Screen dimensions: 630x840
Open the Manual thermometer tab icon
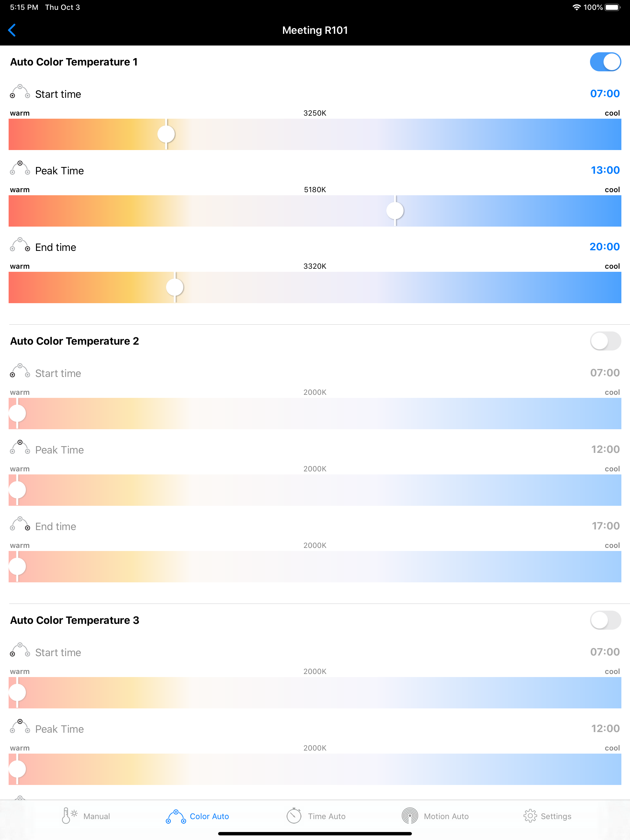click(x=69, y=816)
